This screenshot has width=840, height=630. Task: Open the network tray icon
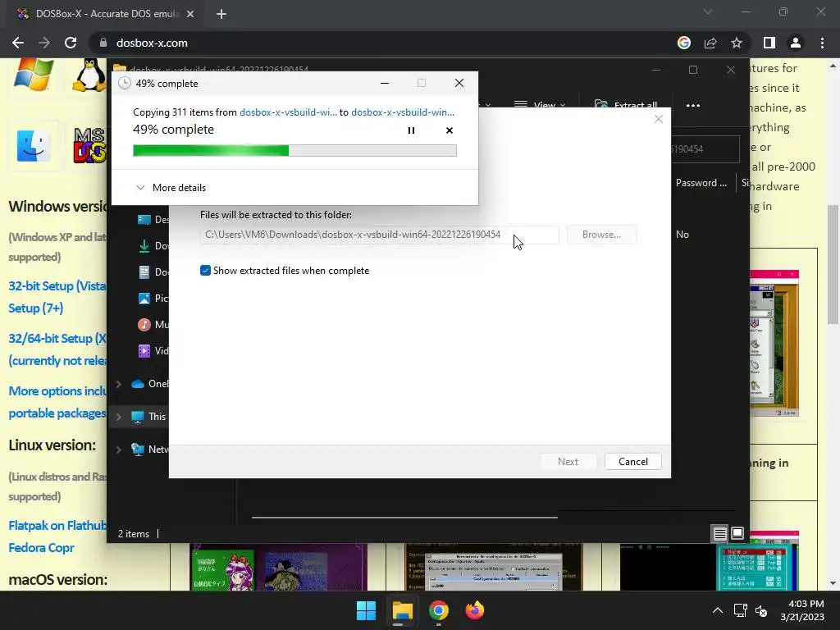pyautogui.click(x=741, y=610)
